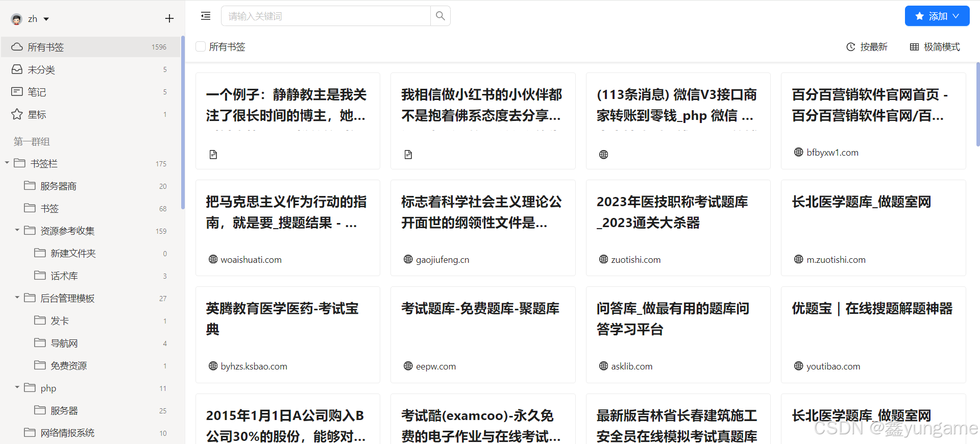Open the 优题宝 在线搜题解题神器 bookmark
980x444 pixels.
coord(873,335)
